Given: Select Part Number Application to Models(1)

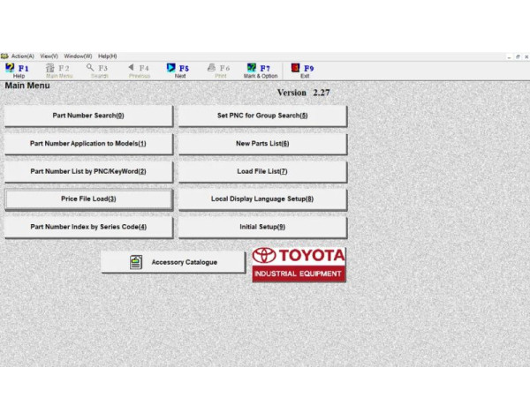Looking at the screenshot, I should click(88, 144).
